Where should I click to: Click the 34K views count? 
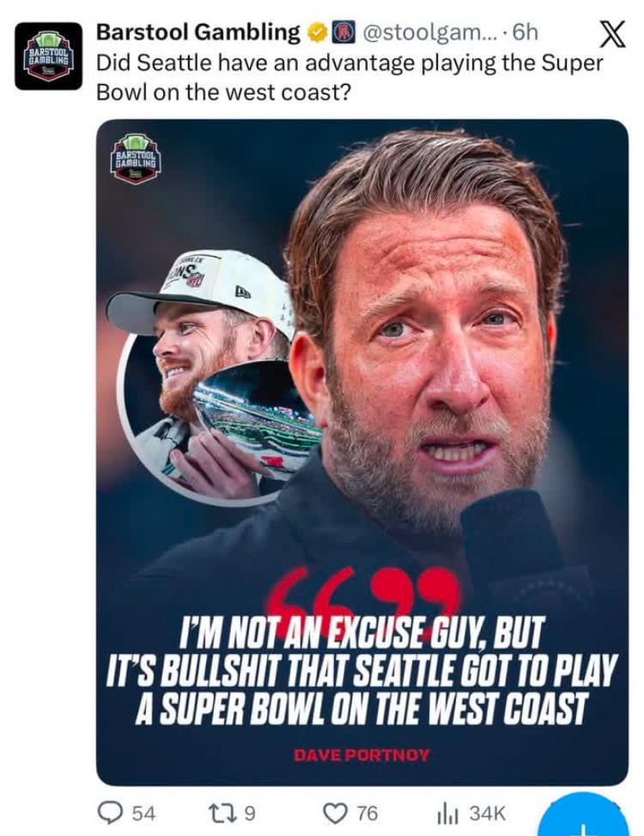487,813
